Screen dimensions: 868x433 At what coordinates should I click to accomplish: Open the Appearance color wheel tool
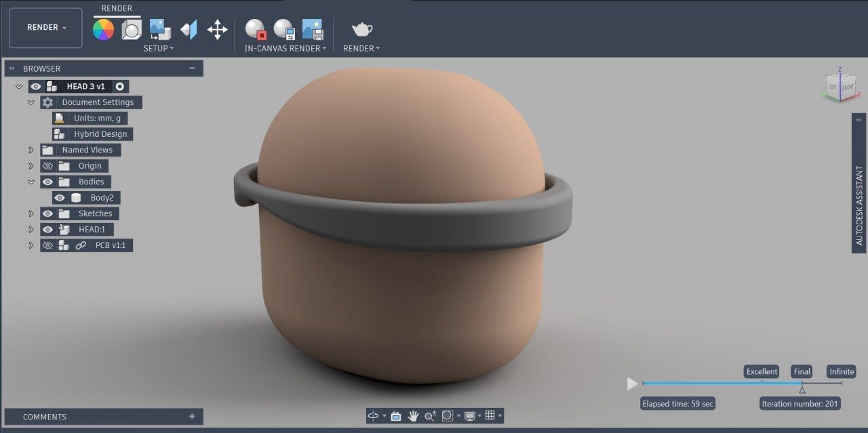pyautogui.click(x=104, y=29)
